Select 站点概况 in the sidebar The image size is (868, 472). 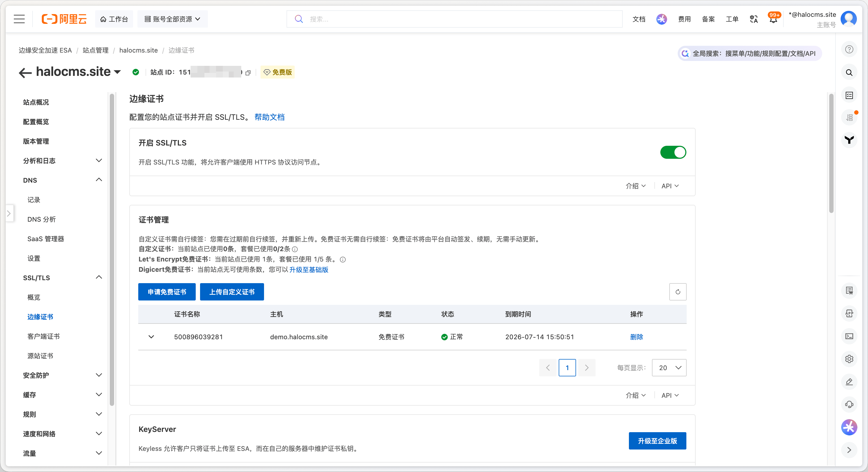tap(36, 102)
